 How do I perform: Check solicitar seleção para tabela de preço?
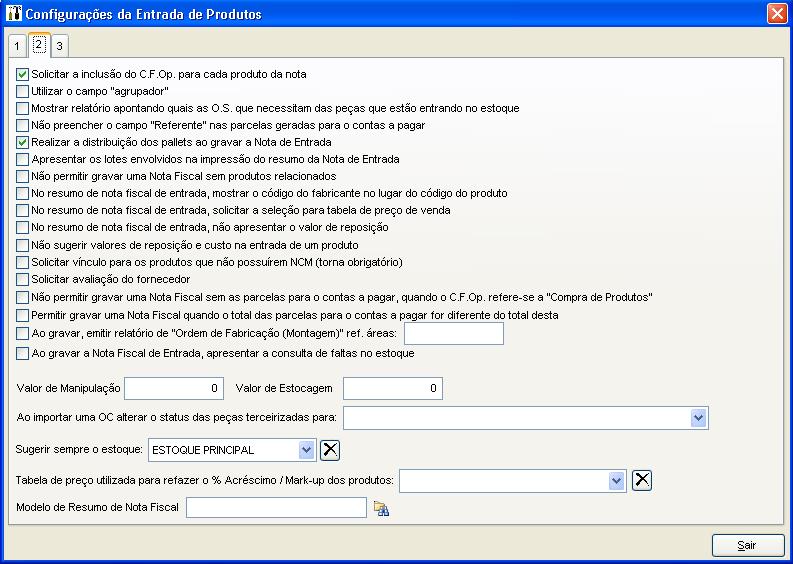pyautogui.click(x=22, y=210)
